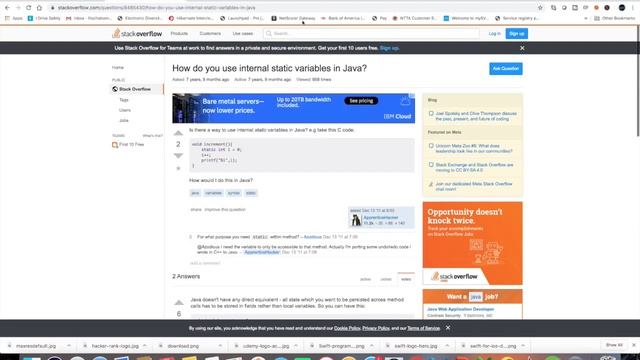Click the browser back arrow
This screenshot has width=640, height=360.
[7, 8]
